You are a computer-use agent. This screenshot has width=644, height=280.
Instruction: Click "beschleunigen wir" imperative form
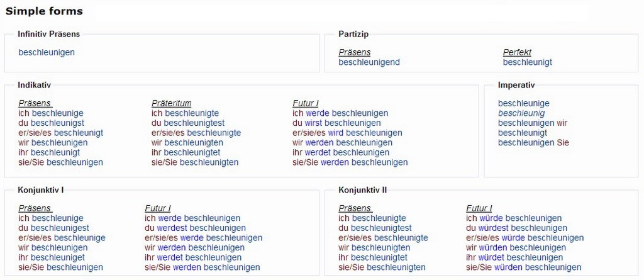click(533, 123)
